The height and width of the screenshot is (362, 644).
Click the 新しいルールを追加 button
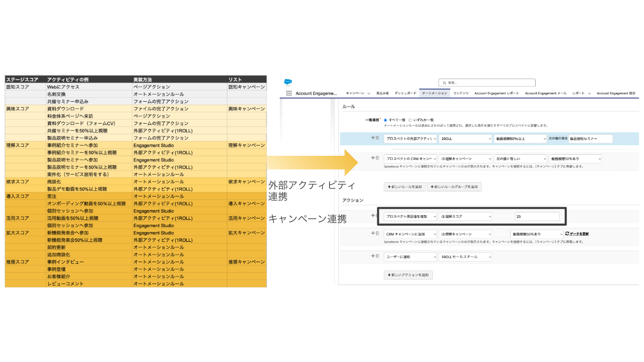(x=405, y=186)
